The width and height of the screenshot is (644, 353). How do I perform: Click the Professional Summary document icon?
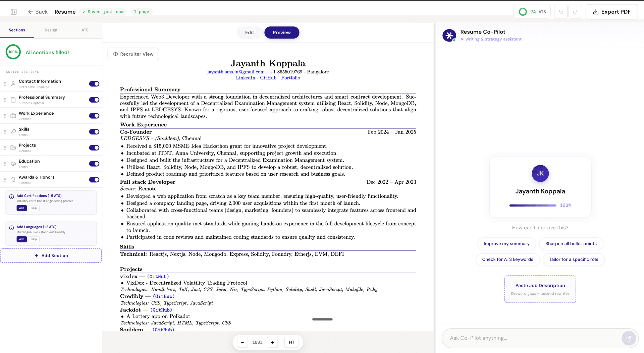(x=13, y=100)
